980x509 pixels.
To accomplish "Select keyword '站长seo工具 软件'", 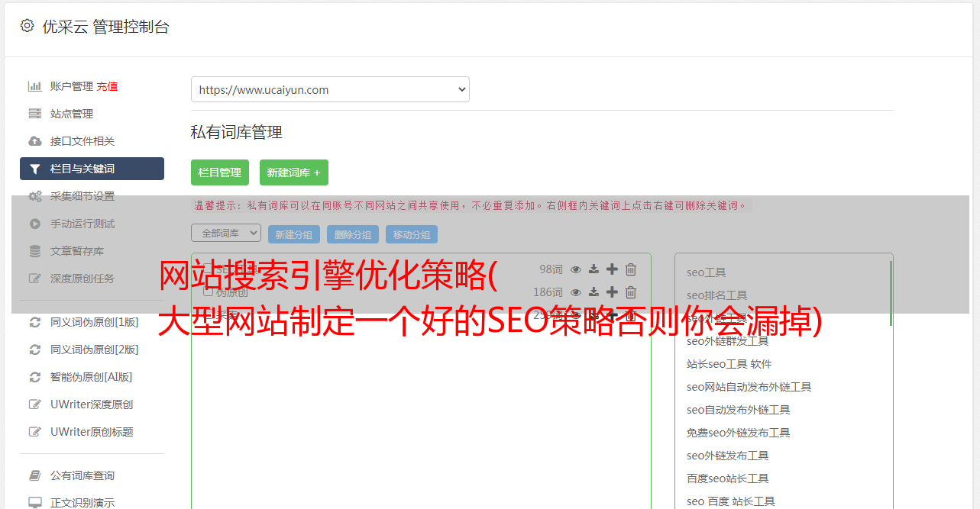I will (729, 364).
